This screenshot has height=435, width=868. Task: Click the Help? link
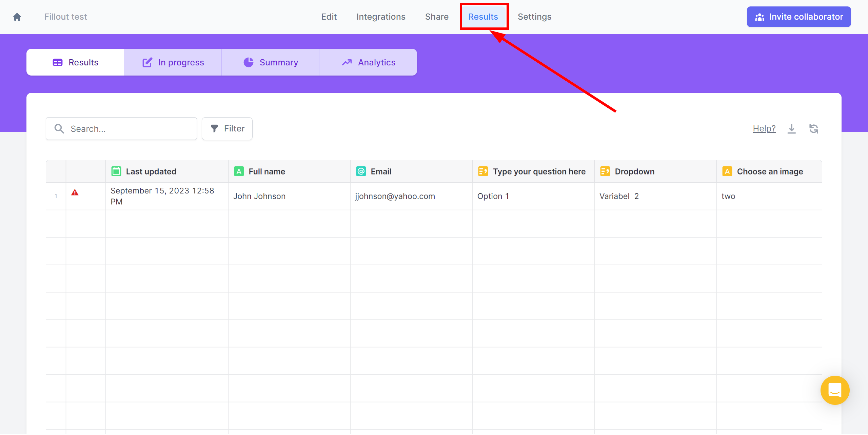764,129
